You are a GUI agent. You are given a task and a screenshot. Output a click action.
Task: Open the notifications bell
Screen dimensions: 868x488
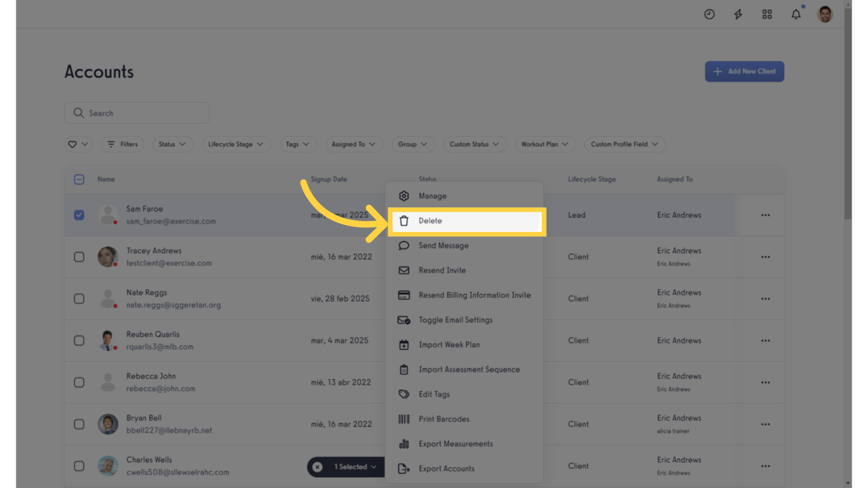[796, 14]
